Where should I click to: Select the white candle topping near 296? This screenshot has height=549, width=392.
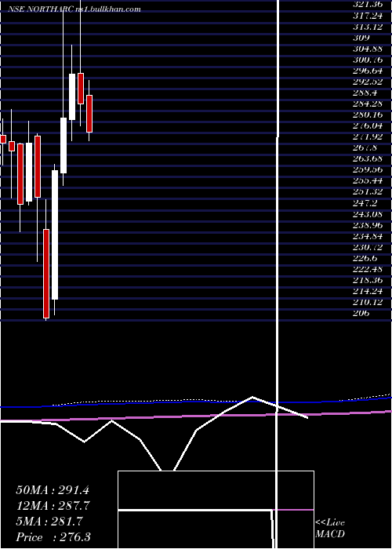pos(72,97)
